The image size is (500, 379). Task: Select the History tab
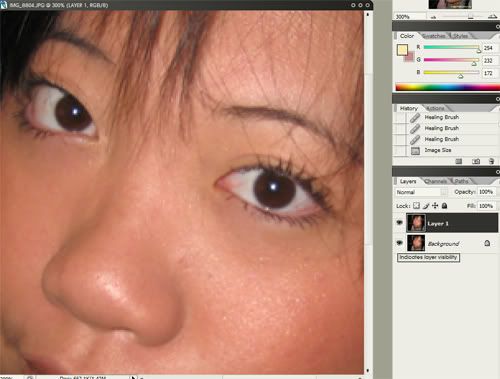tap(408, 108)
